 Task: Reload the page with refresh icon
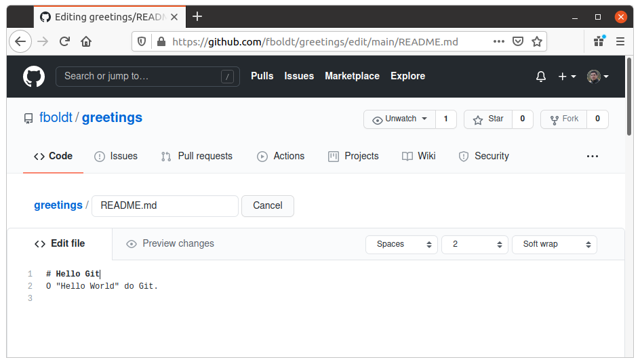64,41
